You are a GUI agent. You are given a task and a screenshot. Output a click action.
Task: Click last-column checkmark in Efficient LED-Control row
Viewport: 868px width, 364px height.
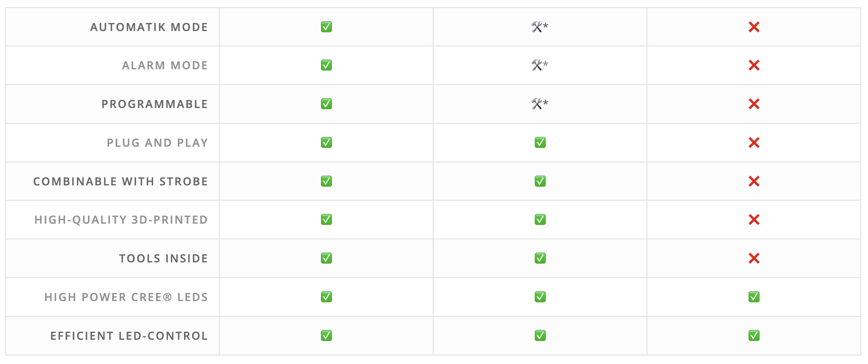click(754, 336)
